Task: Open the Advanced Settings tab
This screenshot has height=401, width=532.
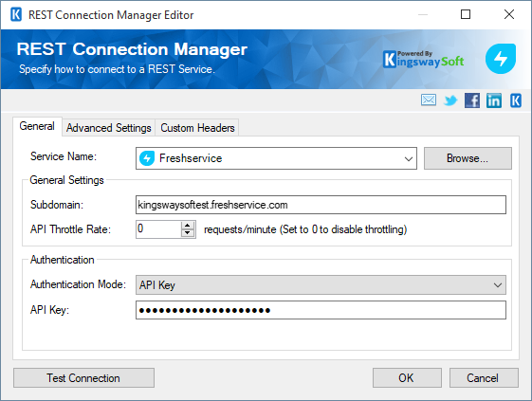Action: tap(108, 128)
